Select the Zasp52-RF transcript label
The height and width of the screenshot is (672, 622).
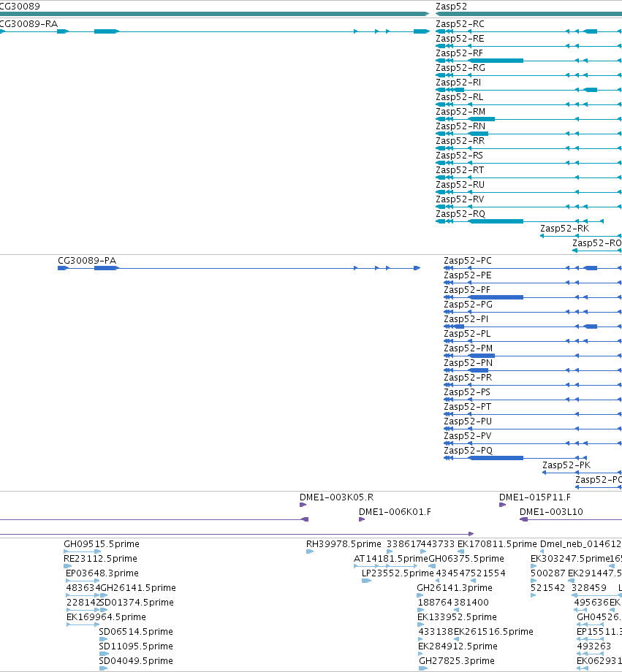click(x=460, y=53)
